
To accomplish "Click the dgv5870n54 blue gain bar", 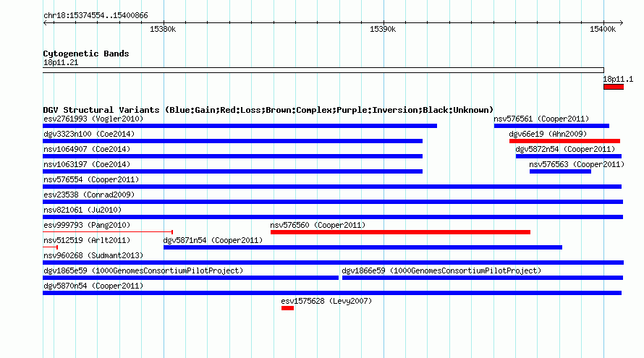I will [332, 293].
